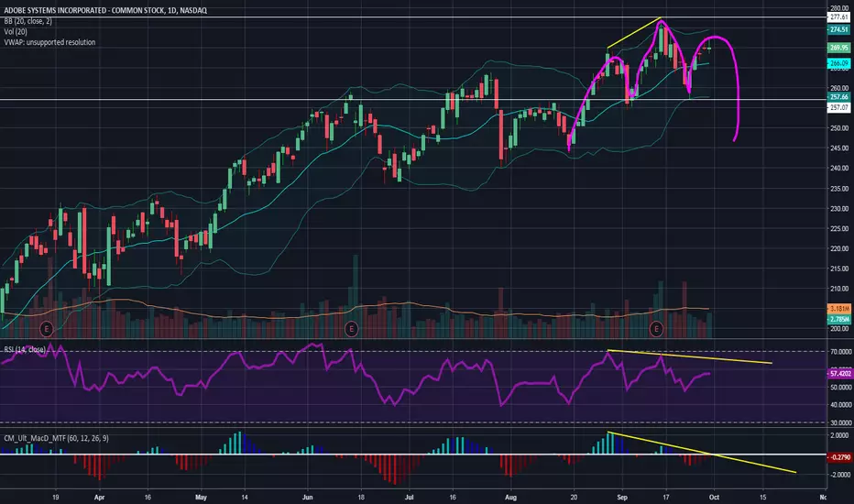Select the CM_Ult_MacD_MTF indicator legend
The image size is (854, 504).
56,438
